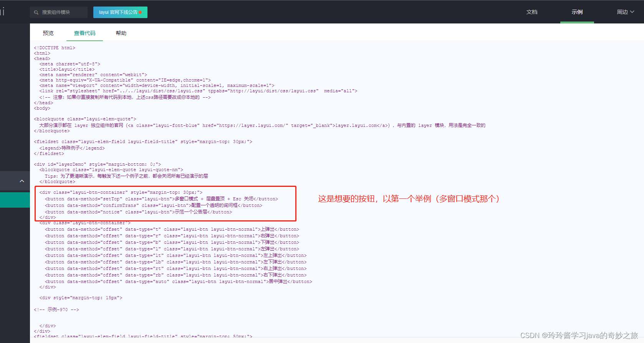The height and width of the screenshot is (343, 644).
Task: Click the <legend>特殊例子</legend> line
Action: (72, 148)
